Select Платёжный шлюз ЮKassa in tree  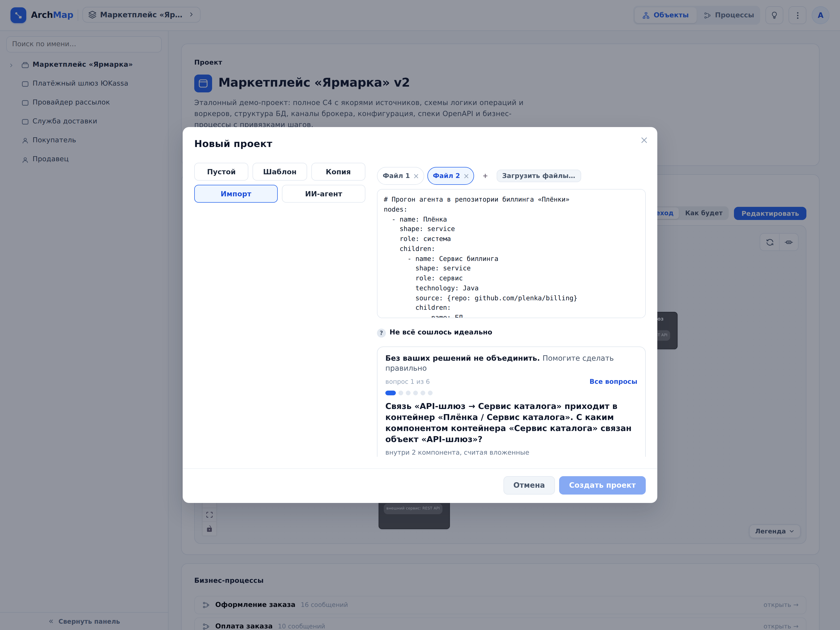pyautogui.click(x=80, y=83)
